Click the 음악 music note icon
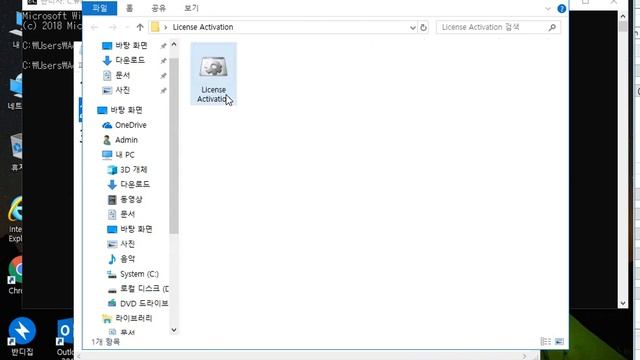 (112, 259)
